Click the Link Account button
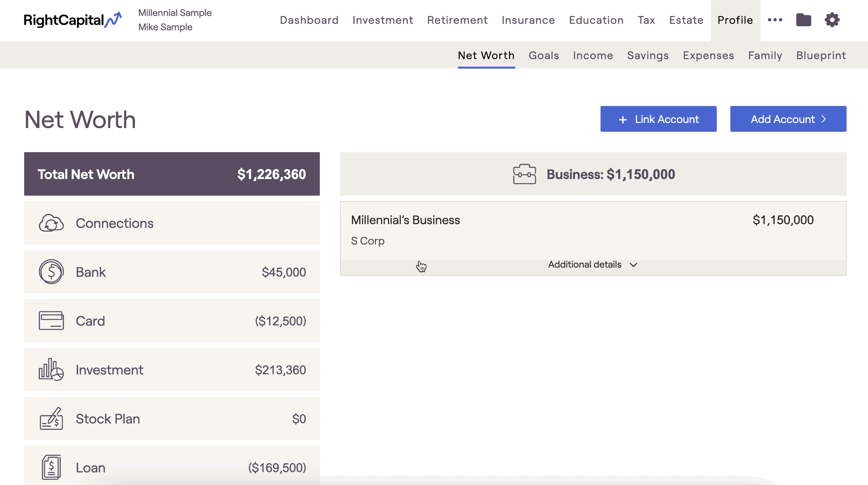 pyautogui.click(x=658, y=119)
